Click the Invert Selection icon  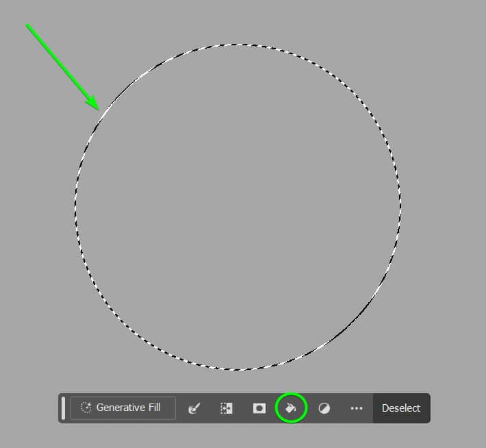coord(227,408)
